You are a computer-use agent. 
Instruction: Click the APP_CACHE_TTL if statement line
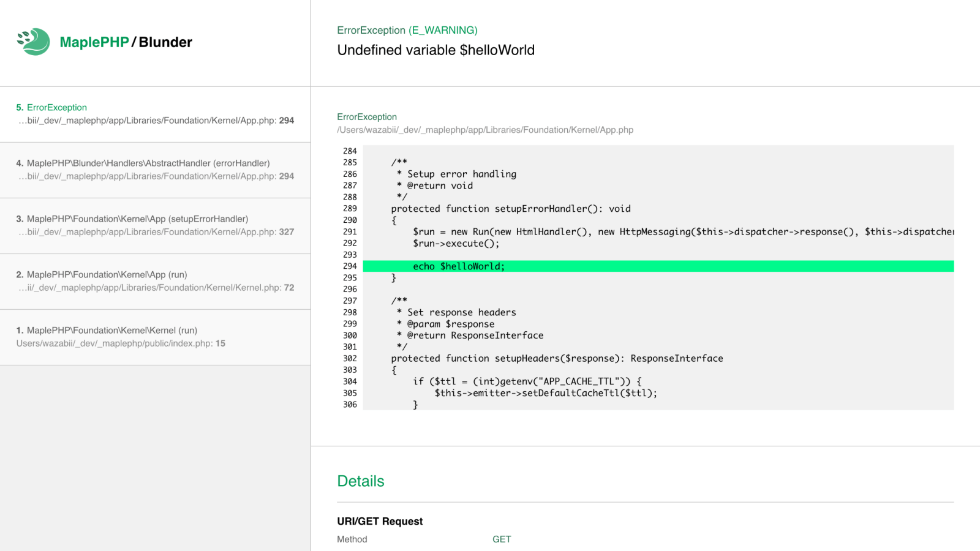point(527,381)
